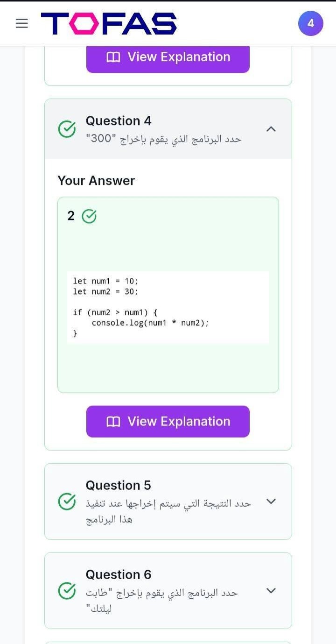This screenshot has width=336, height=644.
Task: Click the green check icon beside Question 5
Action: point(67,501)
